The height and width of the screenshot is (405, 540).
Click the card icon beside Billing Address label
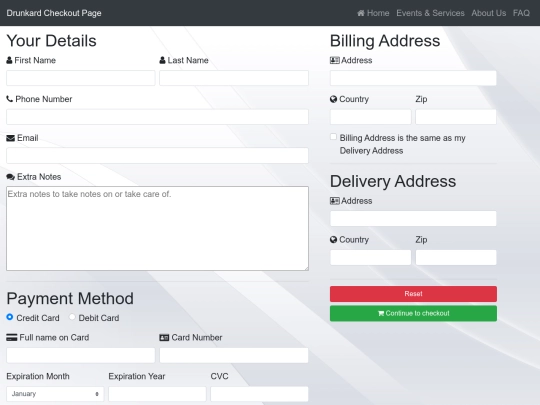(x=335, y=60)
